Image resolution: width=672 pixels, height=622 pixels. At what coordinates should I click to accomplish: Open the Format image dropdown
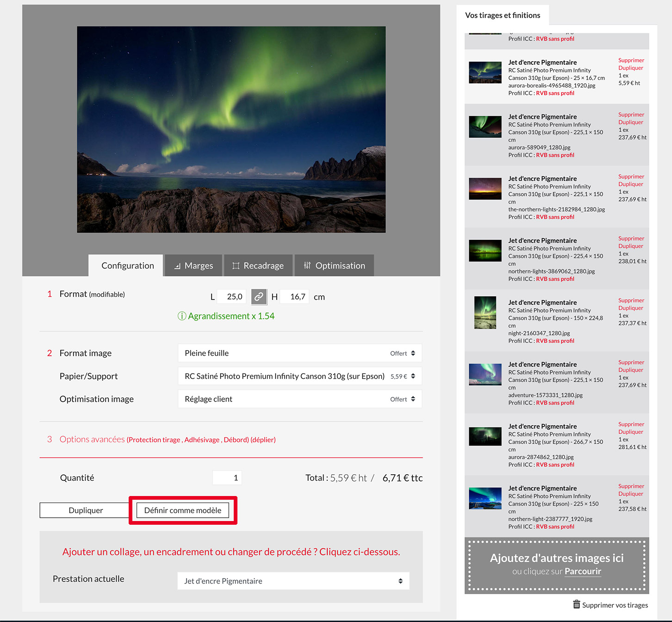click(299, 353)
